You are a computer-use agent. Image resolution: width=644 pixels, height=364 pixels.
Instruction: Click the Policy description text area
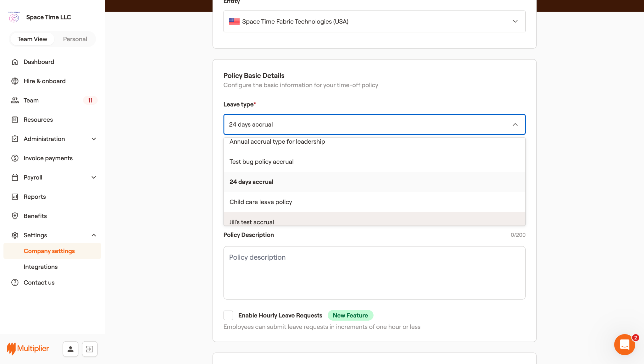[x=374, y=273]
